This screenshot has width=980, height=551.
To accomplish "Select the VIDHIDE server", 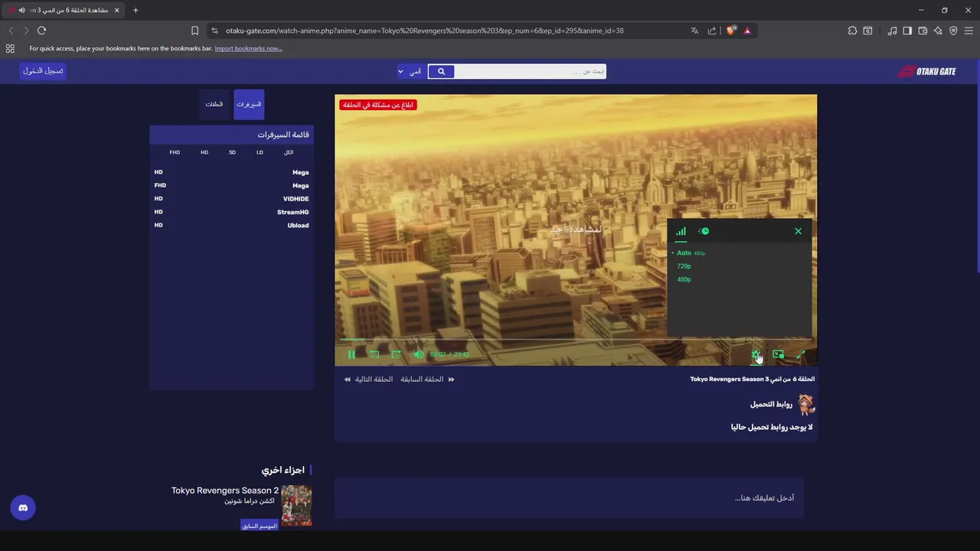I will (231, 199).
